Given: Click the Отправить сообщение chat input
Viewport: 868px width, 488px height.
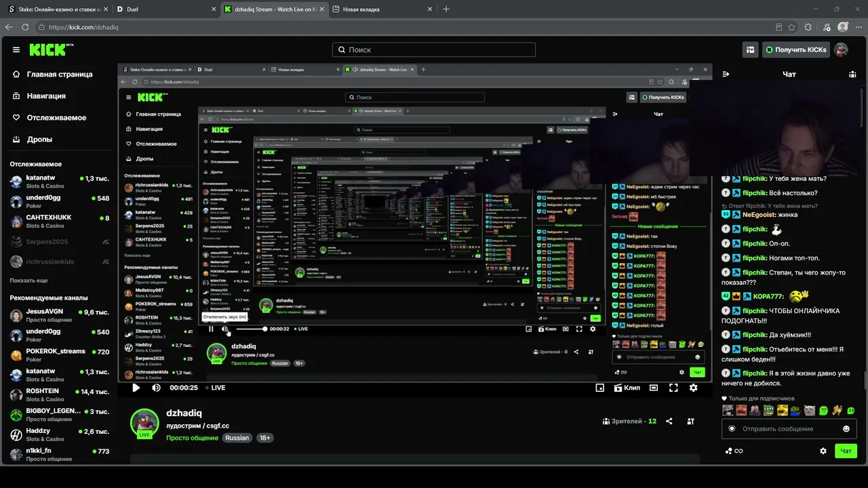Looking at the screenshot, I should [789, 428].
